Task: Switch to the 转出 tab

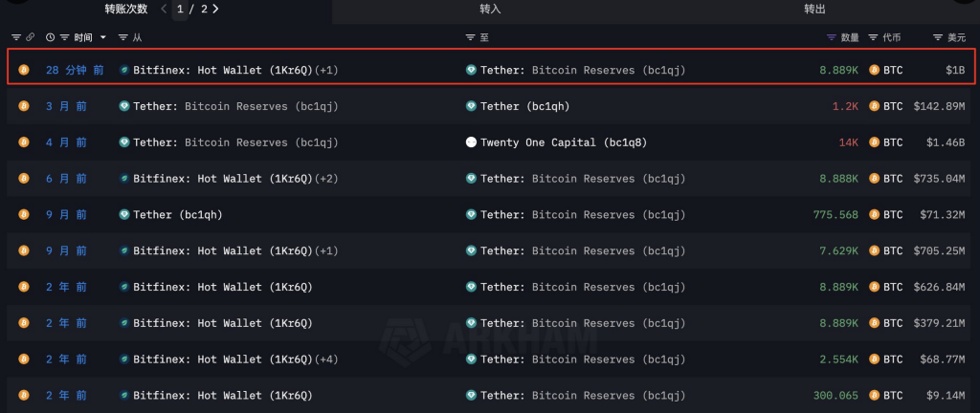Action: tap(814, 10)
